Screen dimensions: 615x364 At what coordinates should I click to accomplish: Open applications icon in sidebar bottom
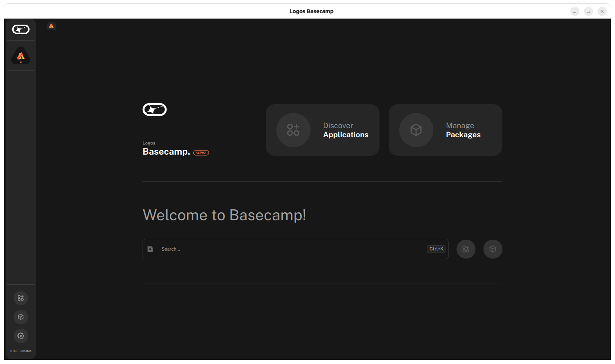tap(21, 298)
